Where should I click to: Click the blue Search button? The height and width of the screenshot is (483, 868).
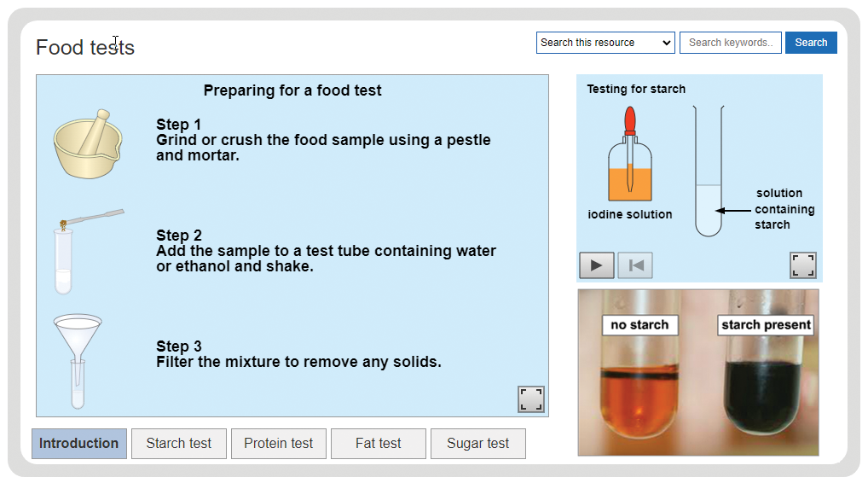tap(811, 43)
